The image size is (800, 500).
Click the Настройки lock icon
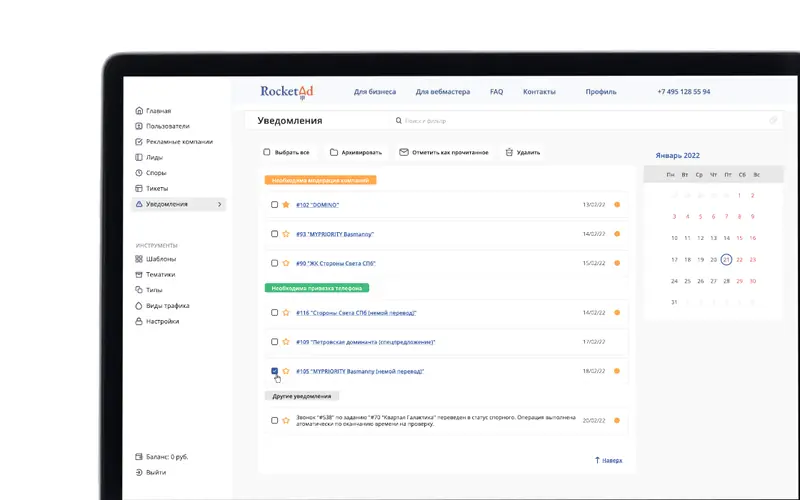click(x=139, y=321)
